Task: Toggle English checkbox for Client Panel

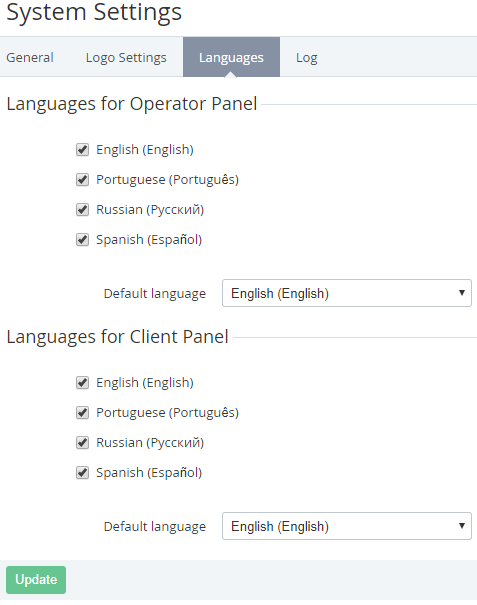Action: [82, 383]
